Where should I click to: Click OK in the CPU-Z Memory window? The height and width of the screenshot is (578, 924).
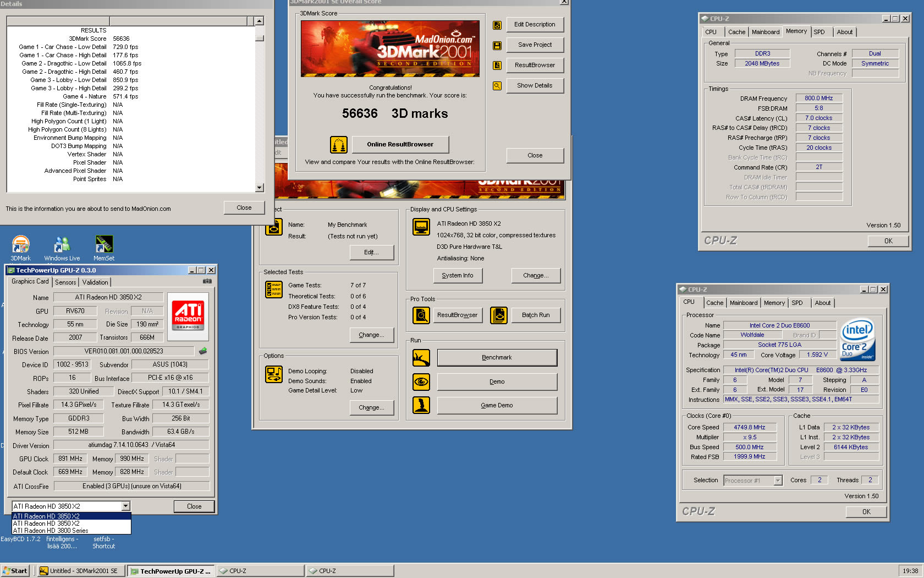pyautogui.click(x=888, y=241)
